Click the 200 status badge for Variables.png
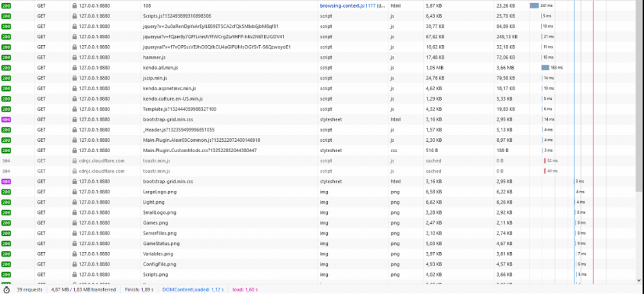 (x=6, y=253)
